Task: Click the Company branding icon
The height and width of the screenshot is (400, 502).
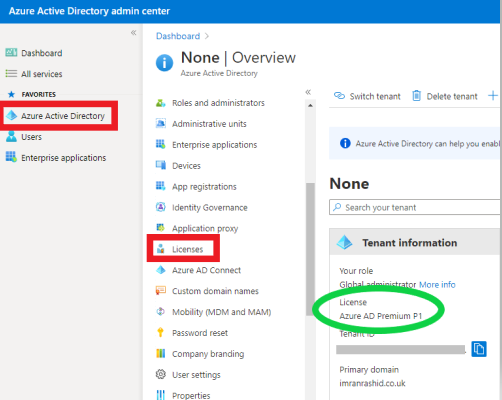Action: pyautogui.click(x=161, y=353)
